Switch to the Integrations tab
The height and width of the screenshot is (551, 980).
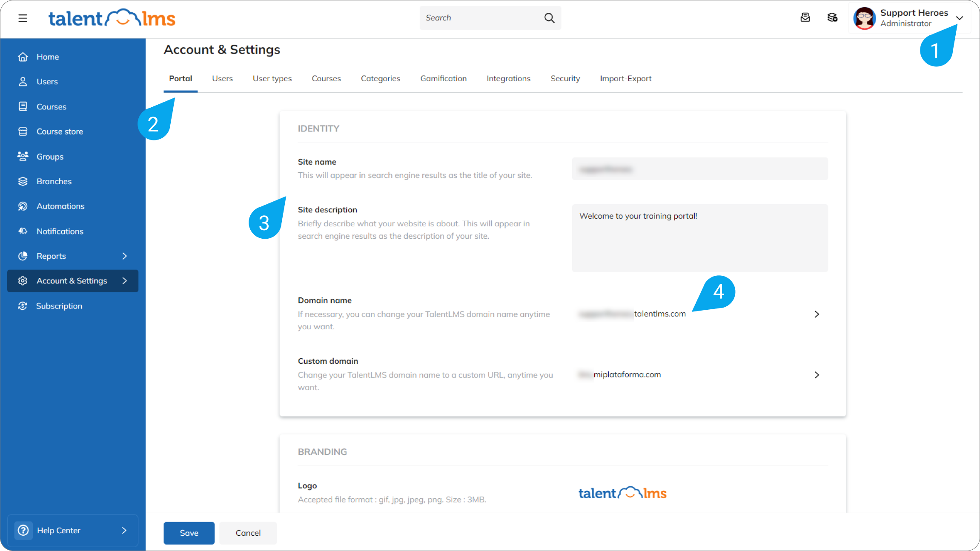pos(508,79)
